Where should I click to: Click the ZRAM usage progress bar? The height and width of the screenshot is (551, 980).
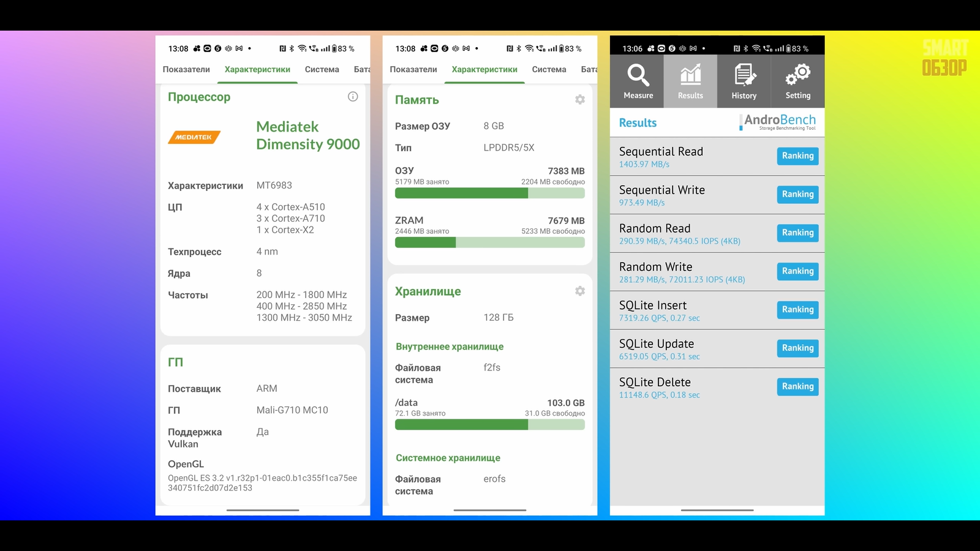489,243
